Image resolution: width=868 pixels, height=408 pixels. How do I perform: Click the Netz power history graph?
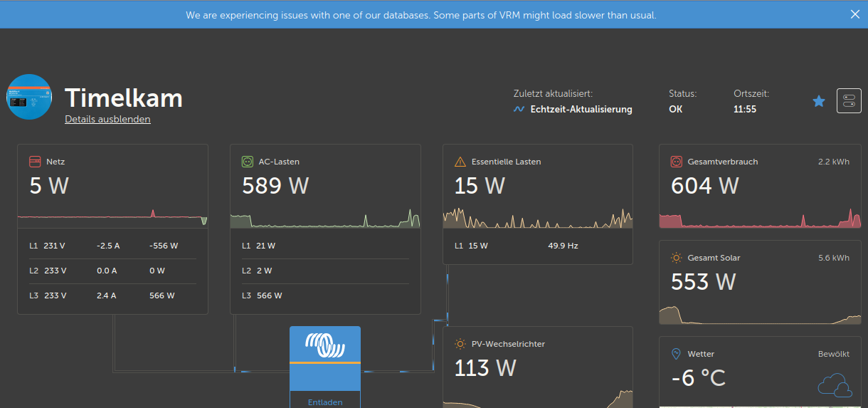(112, 216)
